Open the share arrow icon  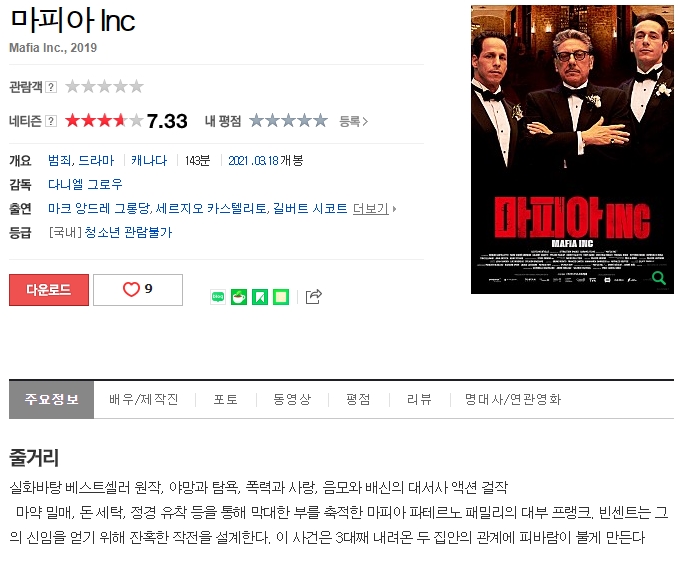(x=313, y=296)
